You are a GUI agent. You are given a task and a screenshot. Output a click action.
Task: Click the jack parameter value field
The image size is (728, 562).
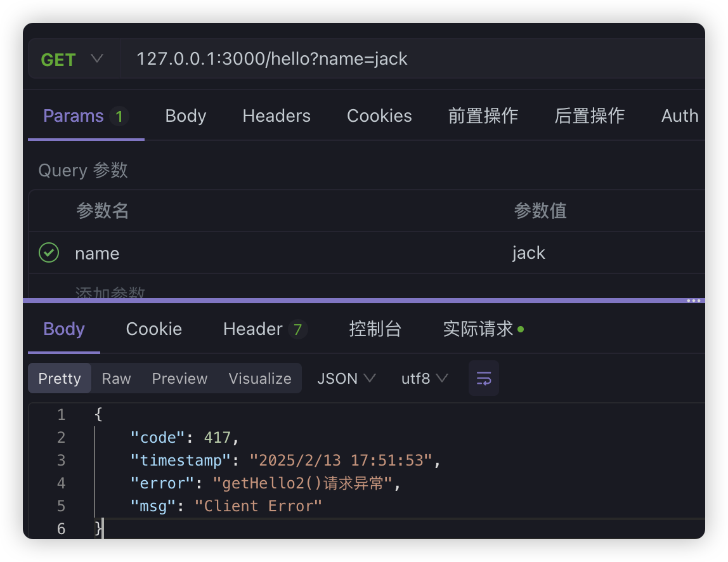[571, 253]
